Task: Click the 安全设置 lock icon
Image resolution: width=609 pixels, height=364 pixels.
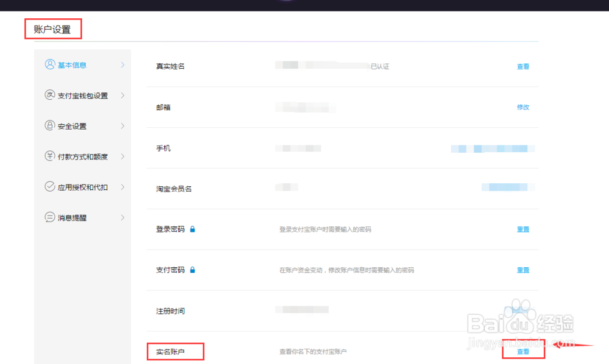Action: [x=50, y=125]
